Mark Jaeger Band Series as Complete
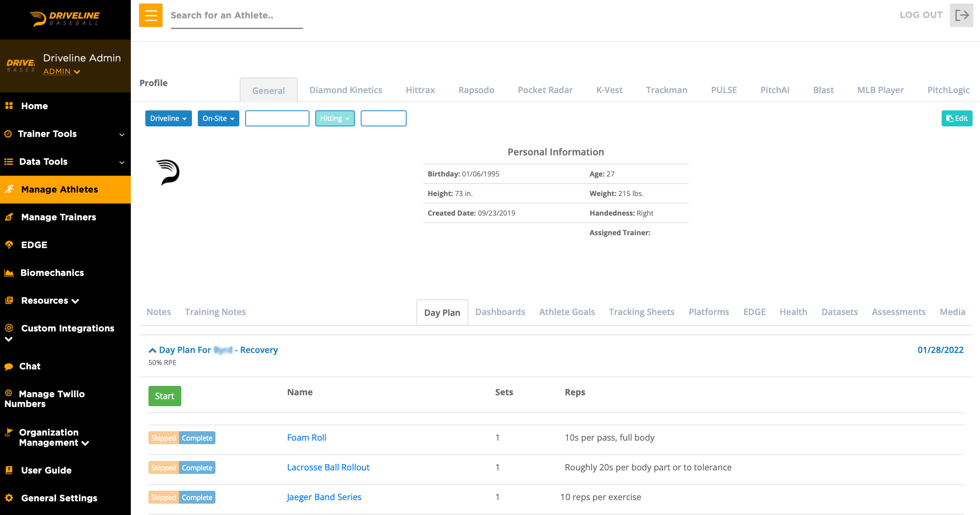This screenshot has height=515, width=980. pos(197,497)
